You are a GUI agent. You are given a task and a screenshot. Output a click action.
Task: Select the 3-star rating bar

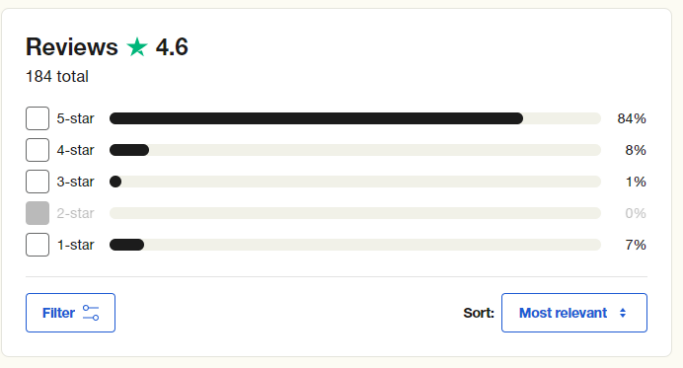click(x=355, y=182)
